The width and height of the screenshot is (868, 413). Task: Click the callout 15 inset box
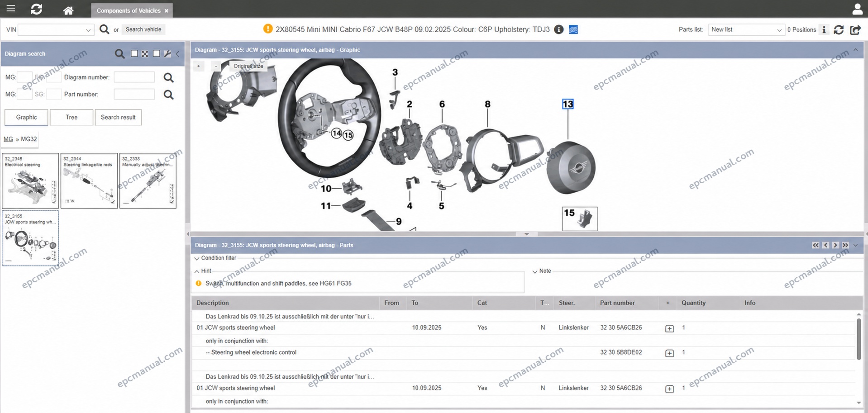pos(580,218)
